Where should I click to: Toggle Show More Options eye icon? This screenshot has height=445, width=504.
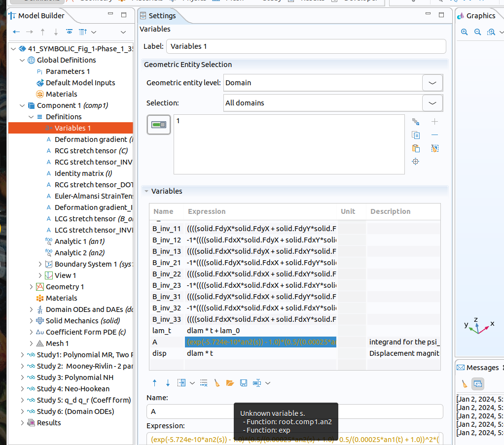tap(70, 32)
